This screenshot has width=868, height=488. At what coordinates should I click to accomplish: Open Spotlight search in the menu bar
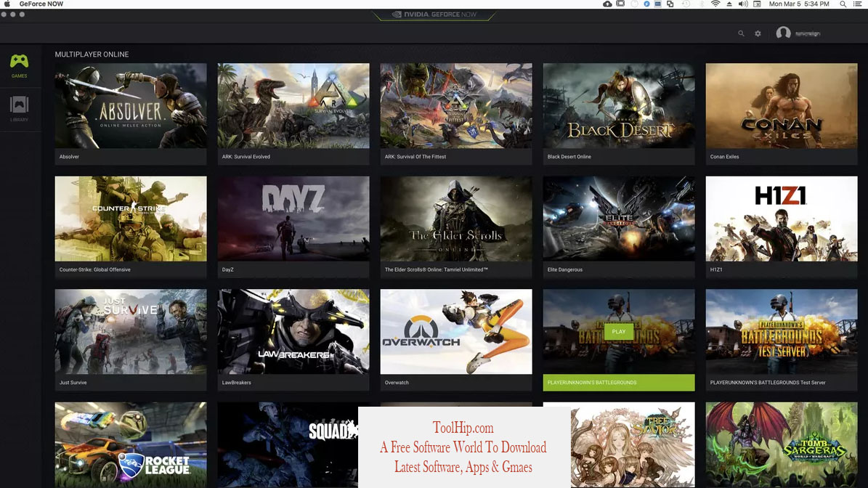coord(843,4)
